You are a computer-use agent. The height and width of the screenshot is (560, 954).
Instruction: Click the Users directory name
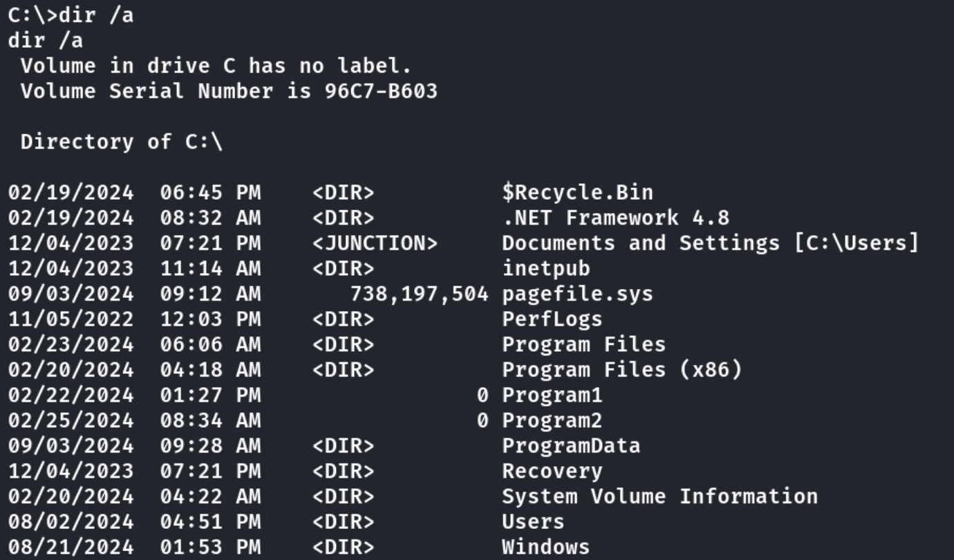533,522
